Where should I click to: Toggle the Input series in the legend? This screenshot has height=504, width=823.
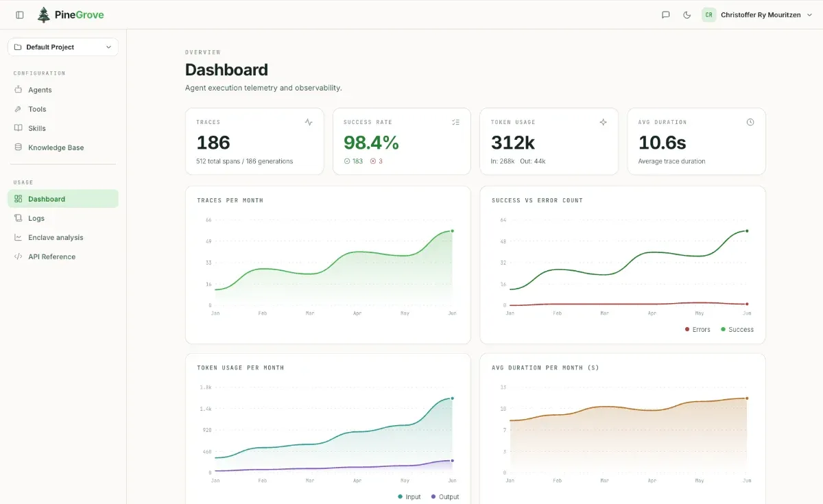click(x=409, y=497)
